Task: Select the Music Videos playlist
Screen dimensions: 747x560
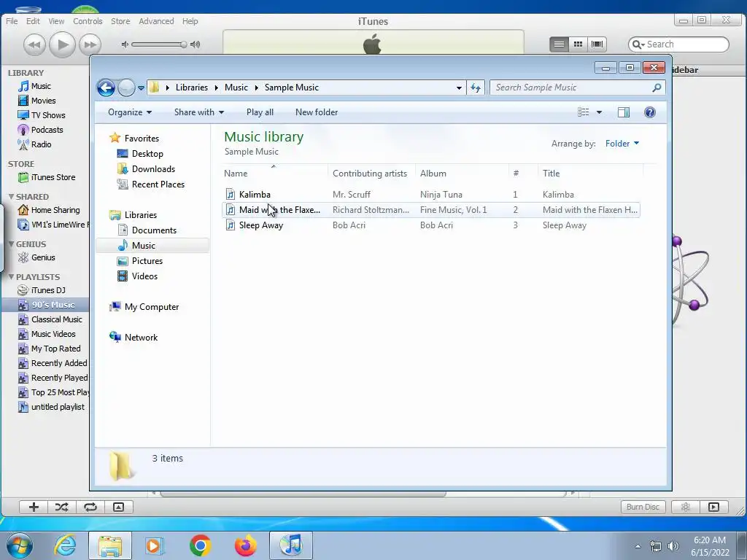Action: click(53, 334)
